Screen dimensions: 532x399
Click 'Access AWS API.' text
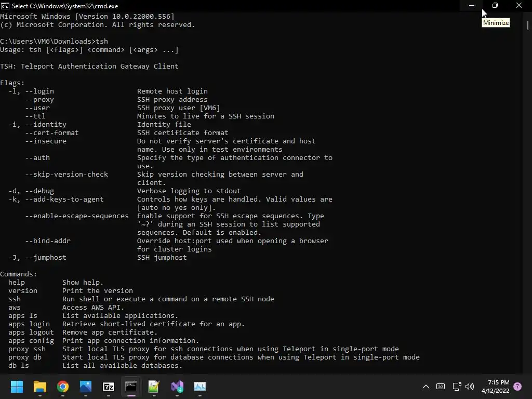pos(94,308)
